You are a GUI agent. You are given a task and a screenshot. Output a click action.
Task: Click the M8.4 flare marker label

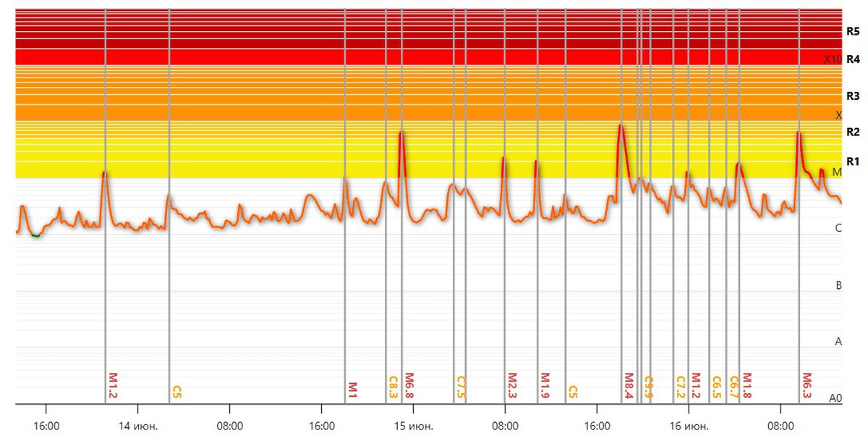pyautogui.click(x=629, y=385)
